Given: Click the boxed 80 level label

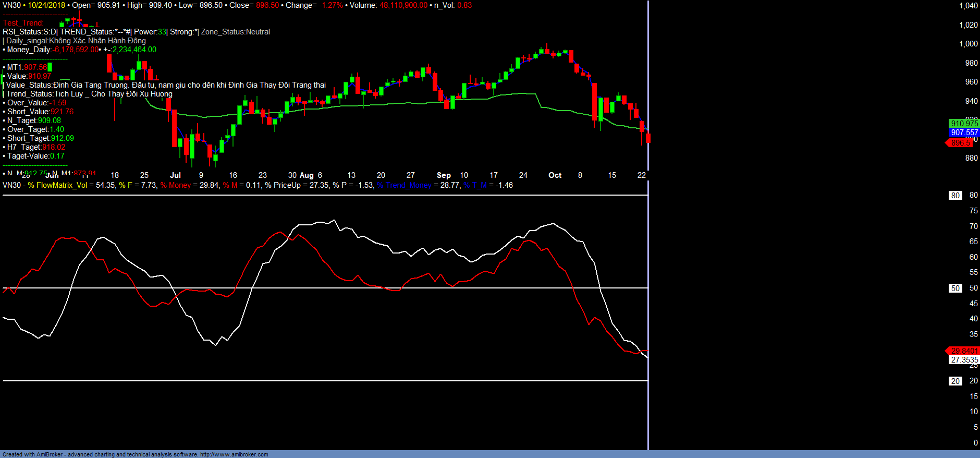Looking at the screenshot, I should (955, 196).
